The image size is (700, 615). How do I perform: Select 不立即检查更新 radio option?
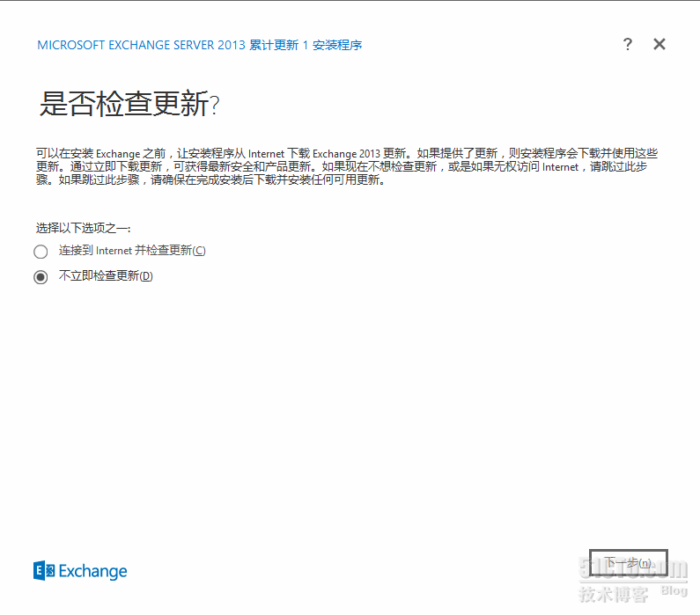pos(41,277)
